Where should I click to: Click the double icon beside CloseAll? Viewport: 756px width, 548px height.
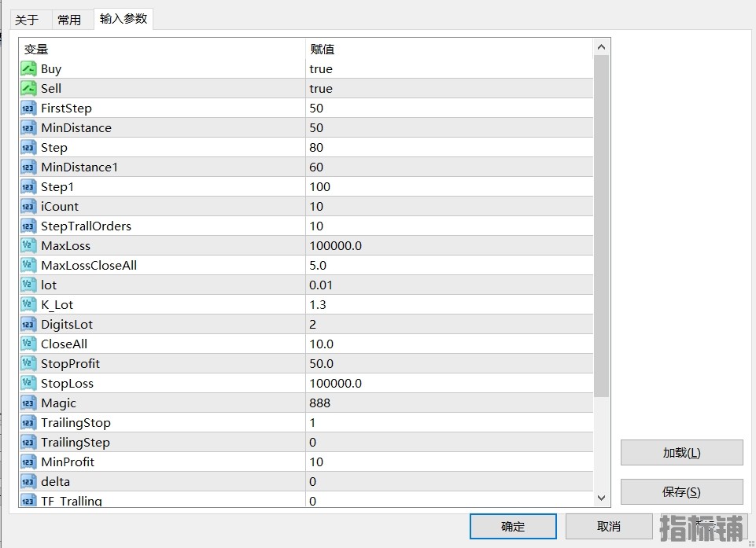pos(28,344)
